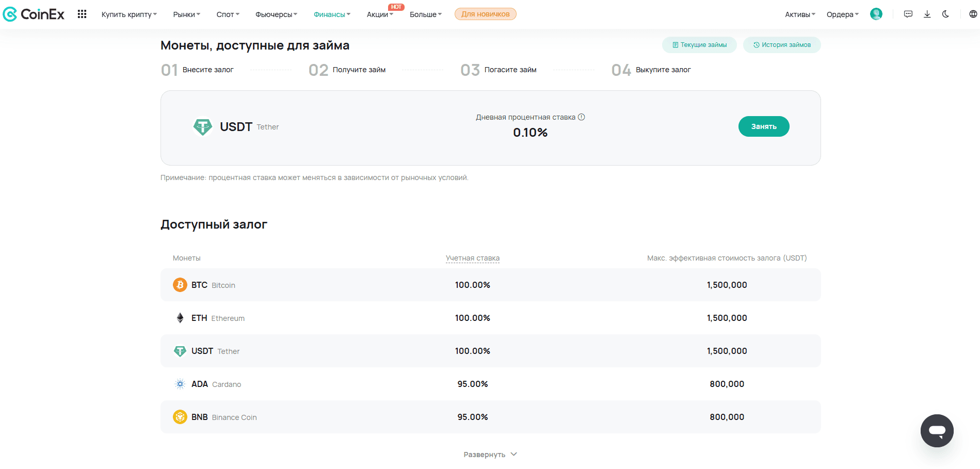Click the Bitcoin coin icon
The width and height of the screenshot is (980, 469).
pyautogui.click(x=180, y=285)
